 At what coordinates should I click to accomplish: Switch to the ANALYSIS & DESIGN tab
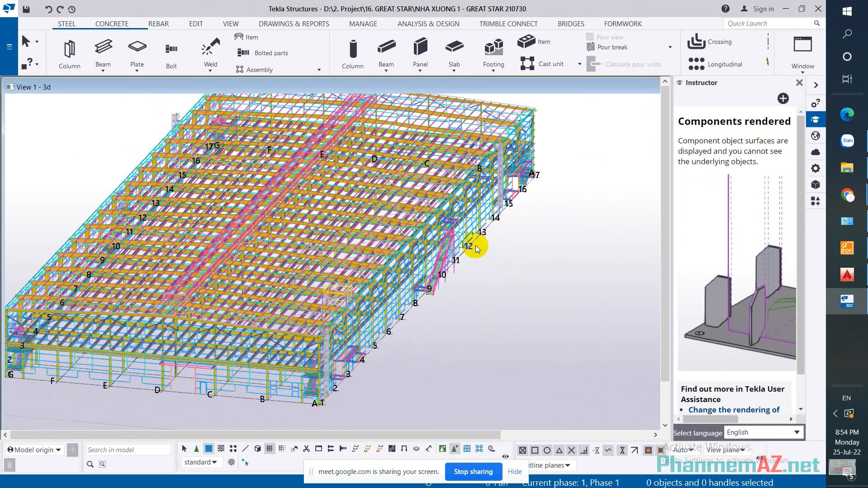pyautogui.click(x=428, y=24)
